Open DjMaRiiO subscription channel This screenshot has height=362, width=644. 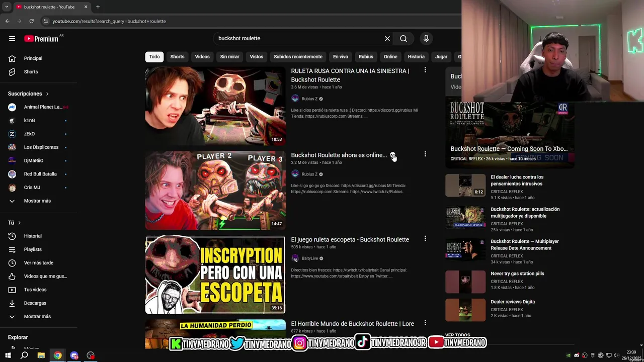coord(38,161)
